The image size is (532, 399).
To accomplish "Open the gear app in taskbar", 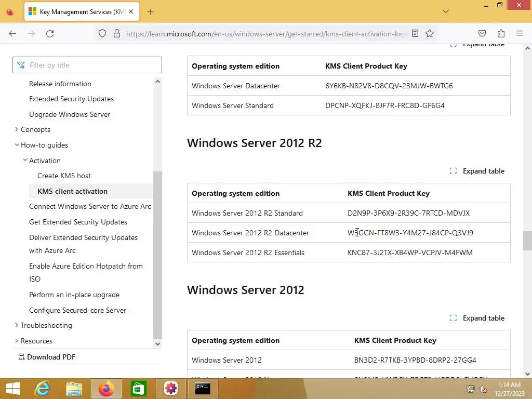I will [x=170, y=389].
